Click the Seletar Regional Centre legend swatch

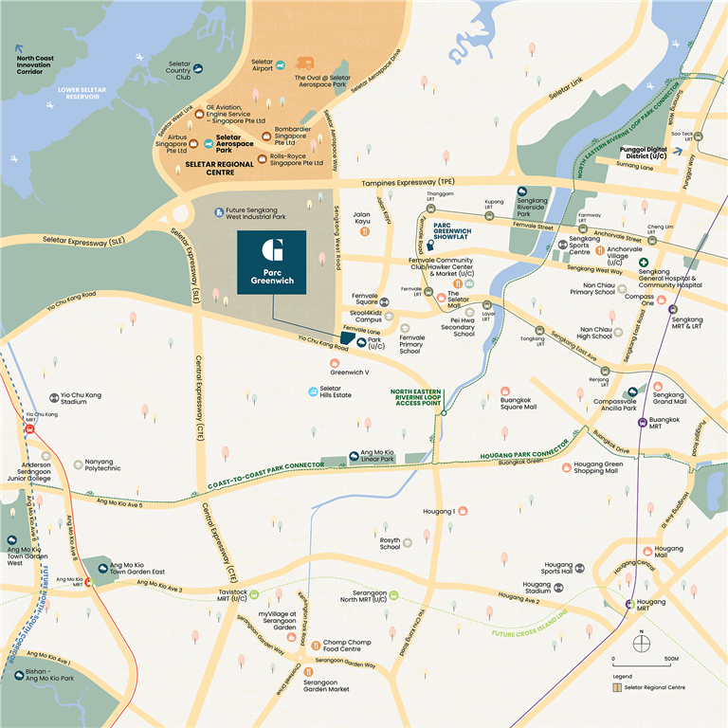617,687
